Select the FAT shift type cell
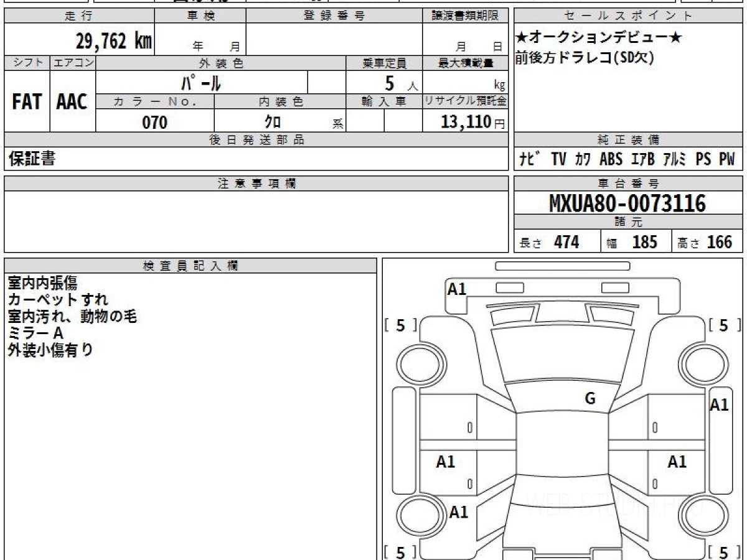 click(x=27, y=102)
